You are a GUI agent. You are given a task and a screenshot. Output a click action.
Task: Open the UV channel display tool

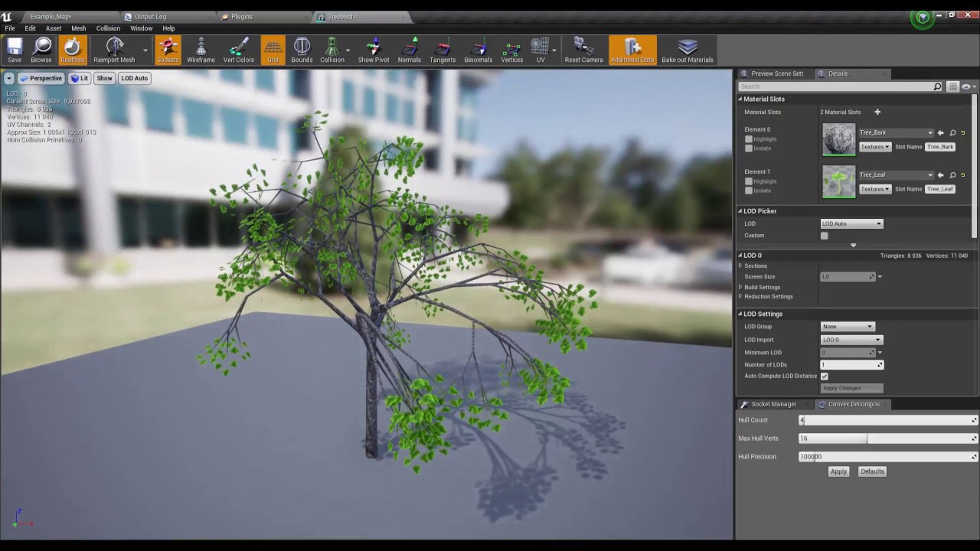click(x=541, y=51)
